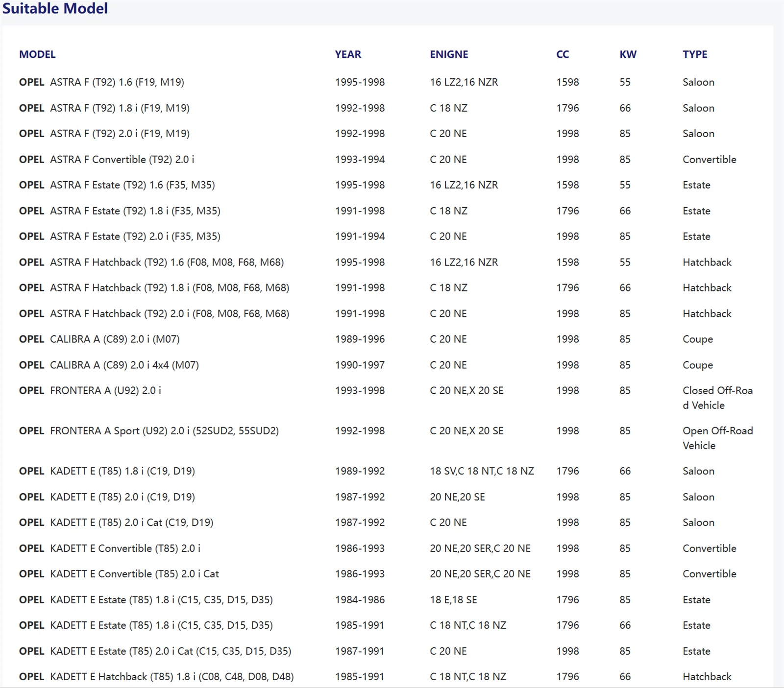Screen dimensions: 784x688
Task: Click KW value '85' in KADETT E Estate 1984-1986 row
Action: click(x=625, y=600)
